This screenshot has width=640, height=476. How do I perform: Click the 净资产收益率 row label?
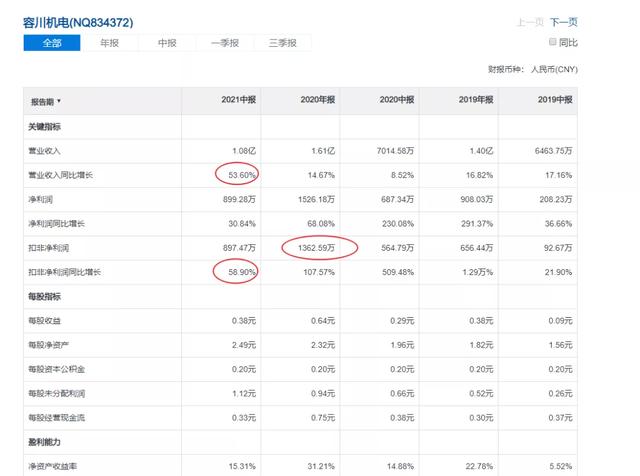[52, 467]
